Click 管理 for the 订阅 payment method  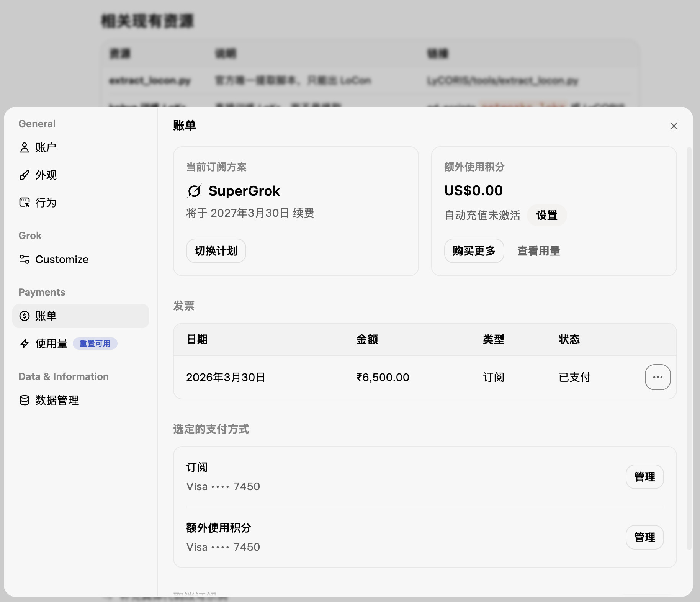(645, 477)
